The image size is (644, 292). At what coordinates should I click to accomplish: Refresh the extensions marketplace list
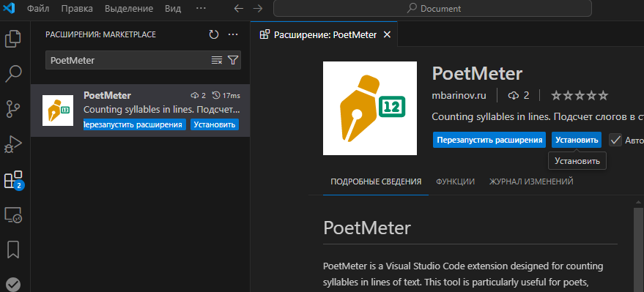pyautogui.click(x=214, y=35)
